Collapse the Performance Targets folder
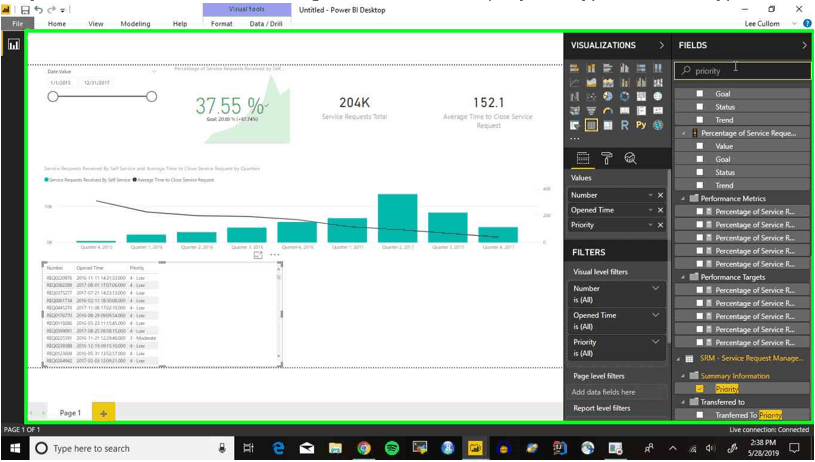 (x=683, y=277)
